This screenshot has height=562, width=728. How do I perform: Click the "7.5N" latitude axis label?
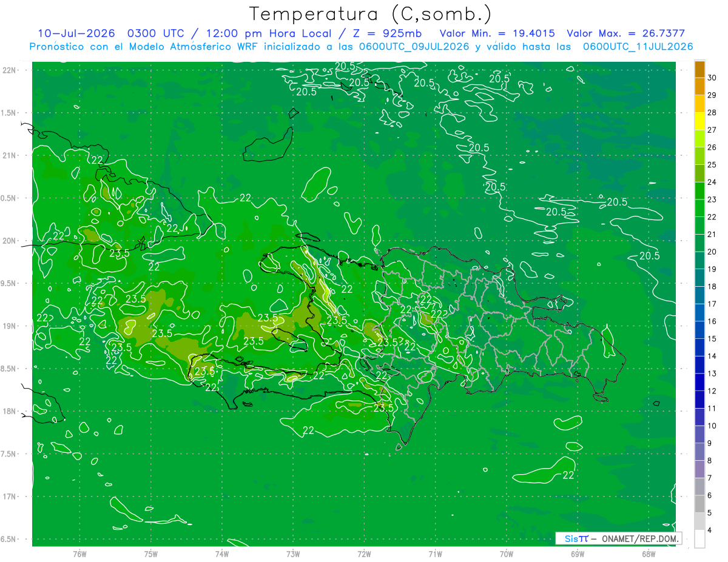pos(8,453)
